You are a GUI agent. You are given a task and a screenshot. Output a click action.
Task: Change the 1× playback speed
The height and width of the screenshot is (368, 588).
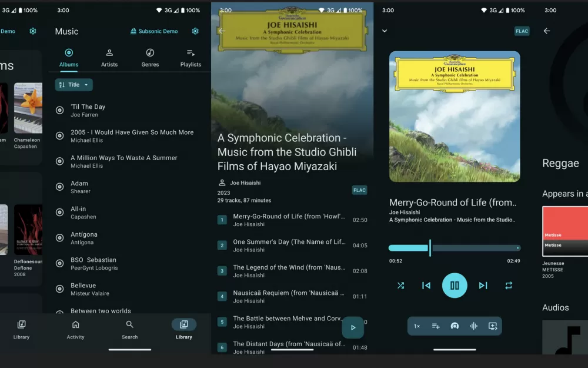tap(417, 326)
